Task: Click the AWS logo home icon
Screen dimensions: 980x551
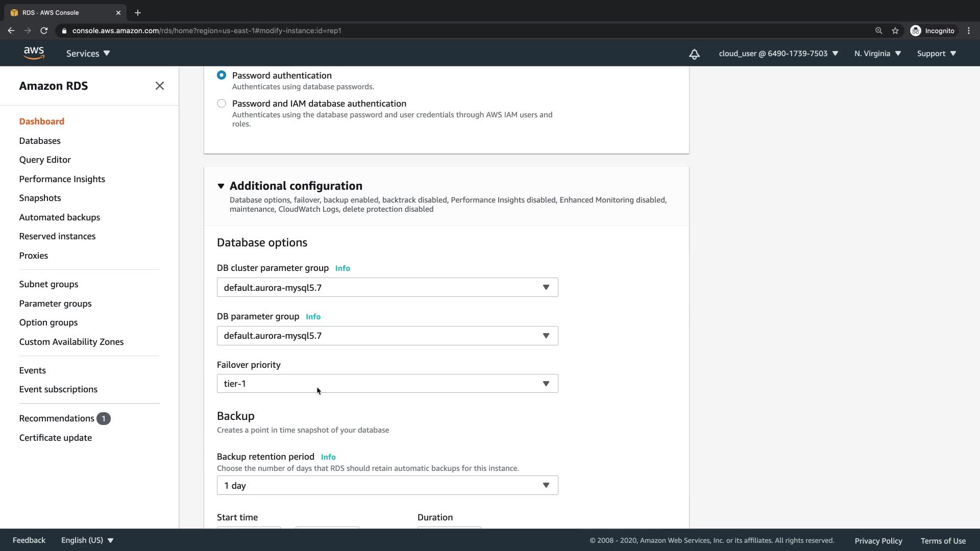Action: [x=34, y=53]
